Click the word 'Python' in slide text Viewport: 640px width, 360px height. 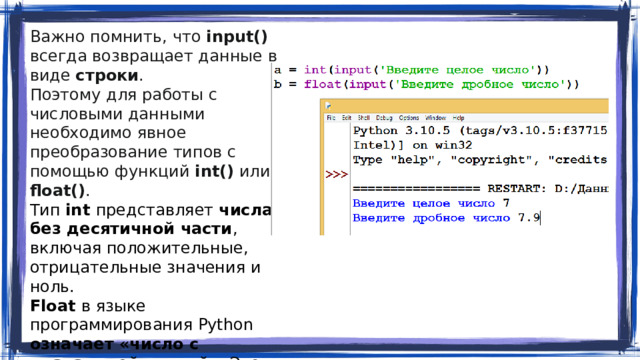coord(226,325)
